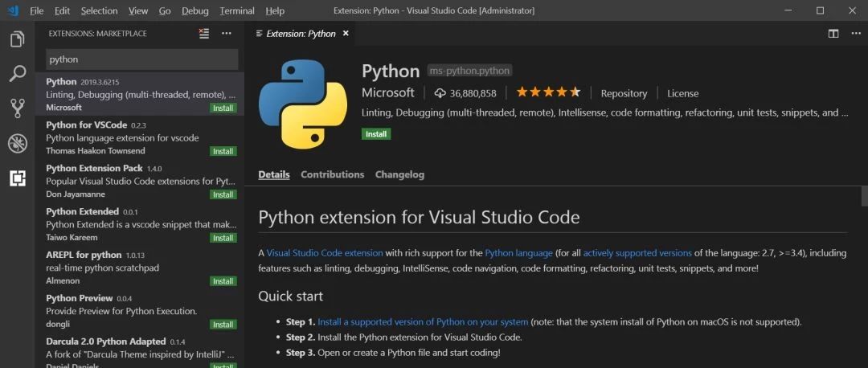Install Python Extension Pack
868x368 pixels.
pos(223,194)
